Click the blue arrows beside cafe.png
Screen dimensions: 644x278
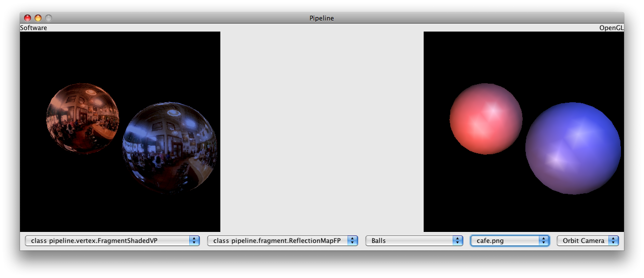pos(544,241)
